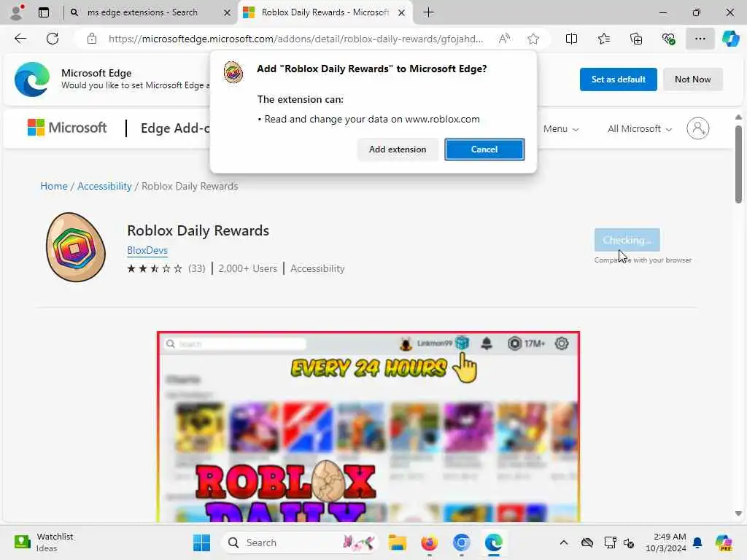Screen dimensions: 747x560
Task: Launch Firefox from taskbar
Action: pyautogui.click(x=429, y=542)
